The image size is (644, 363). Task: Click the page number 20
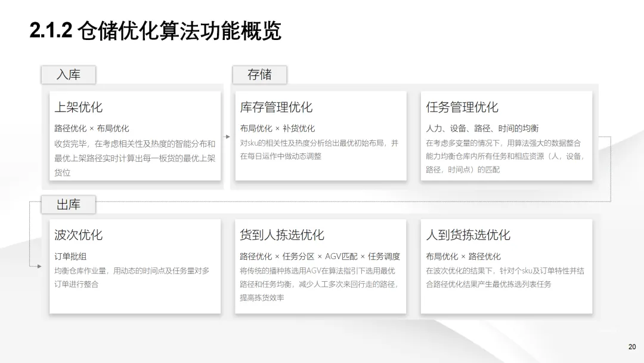click(x=632, y=347)
